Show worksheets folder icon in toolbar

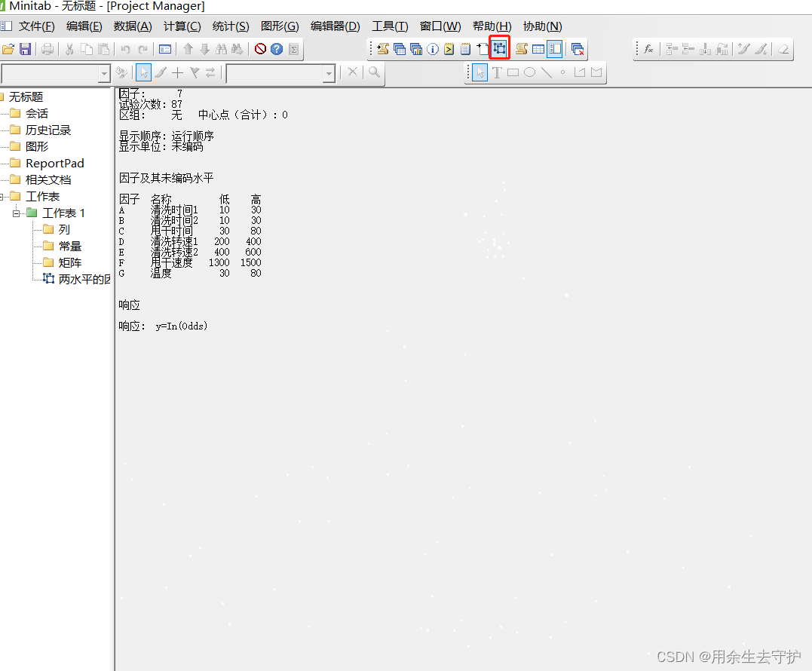point(400,49)
